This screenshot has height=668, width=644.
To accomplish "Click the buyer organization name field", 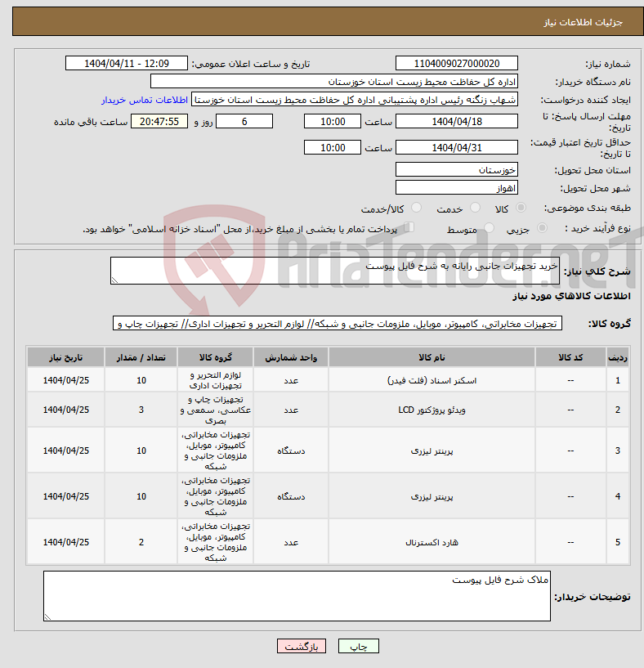I will [334, 82].
